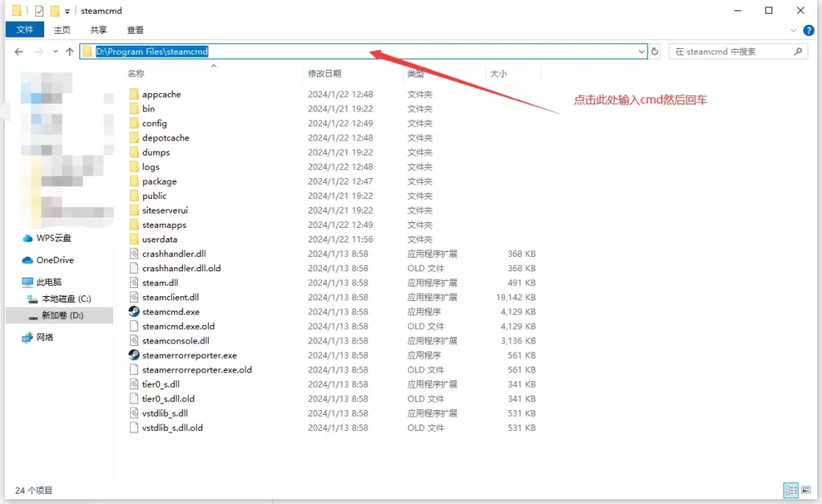Screen dimensions: 822x504
Task: Click the 3,136 KB size value
Action: pos(518,340)
